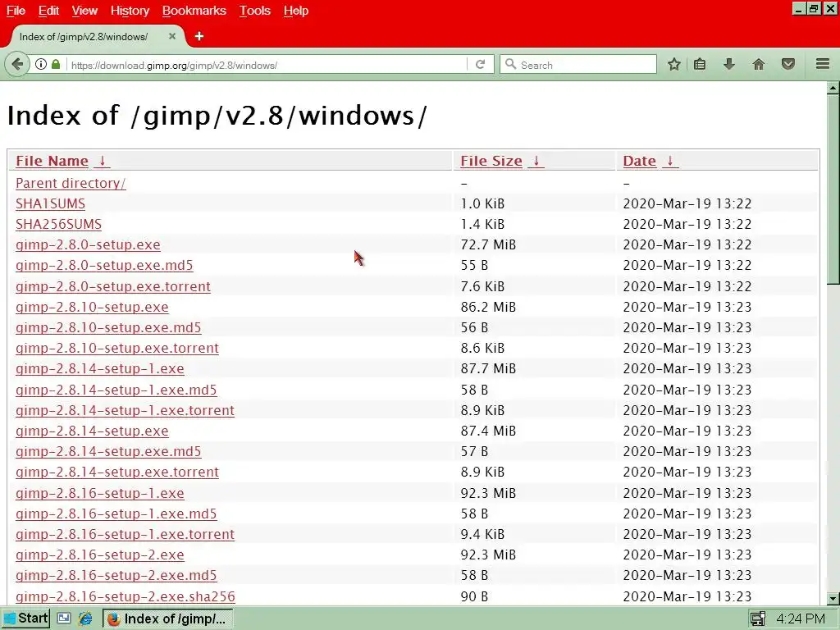This screenshot has height=630, width=840.
Task: Click the page scrollbar down arrow
Action: coord(833,598)
